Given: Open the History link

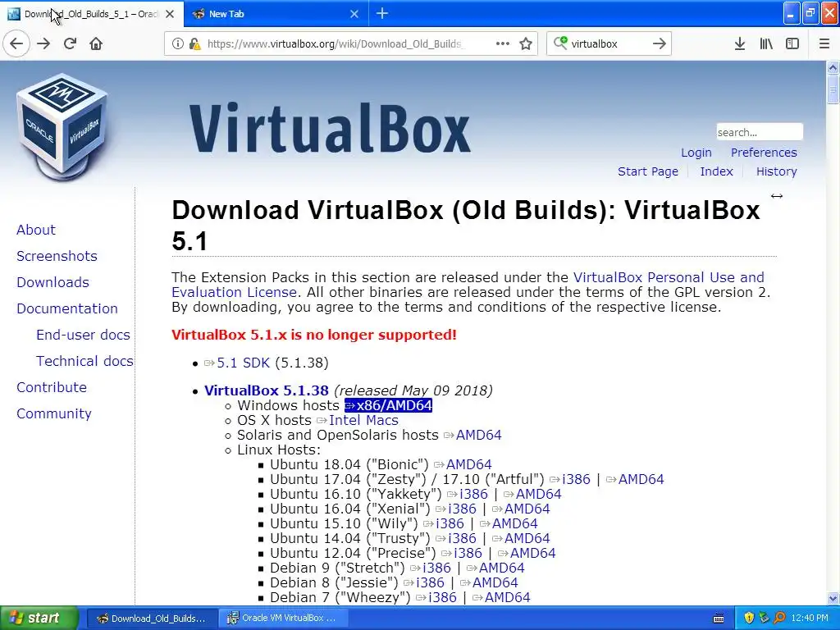Looking at the screenshot, I should [x=776, y=171].
